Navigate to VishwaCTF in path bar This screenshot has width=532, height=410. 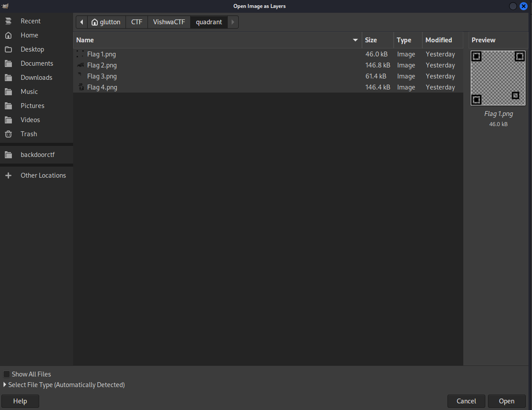coord(169,22)
